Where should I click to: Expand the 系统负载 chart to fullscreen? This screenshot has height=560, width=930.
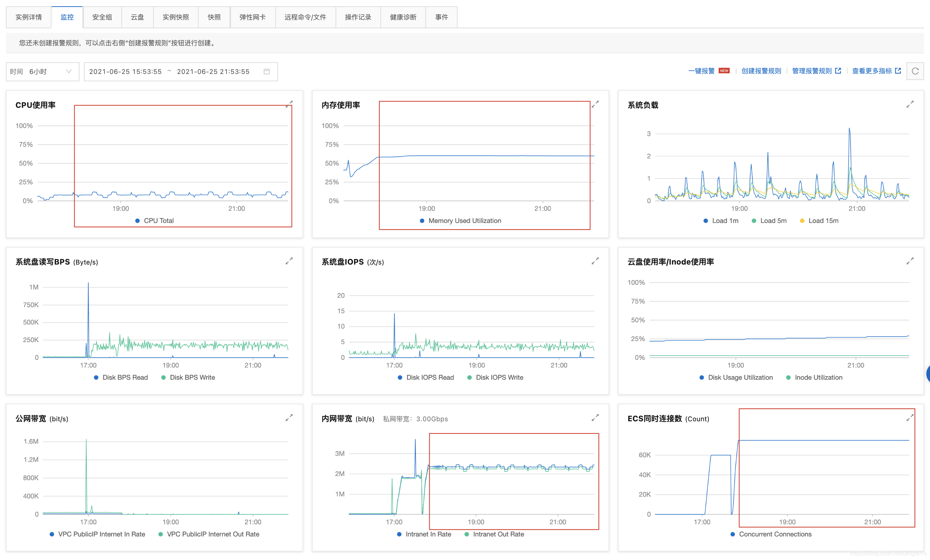click(x=910, y=104)
